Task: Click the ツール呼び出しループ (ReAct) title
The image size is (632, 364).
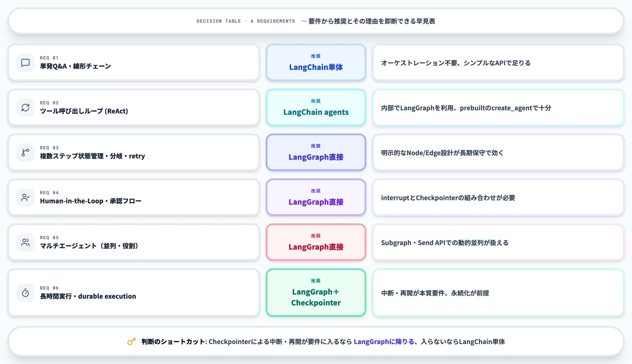Action: pyautogui.click(x=84, y=111)
